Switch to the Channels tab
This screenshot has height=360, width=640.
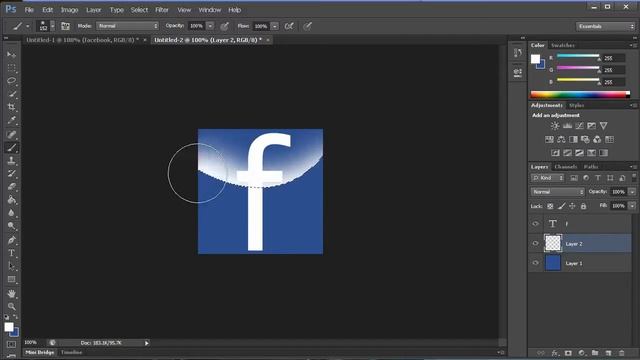point(566,167)
